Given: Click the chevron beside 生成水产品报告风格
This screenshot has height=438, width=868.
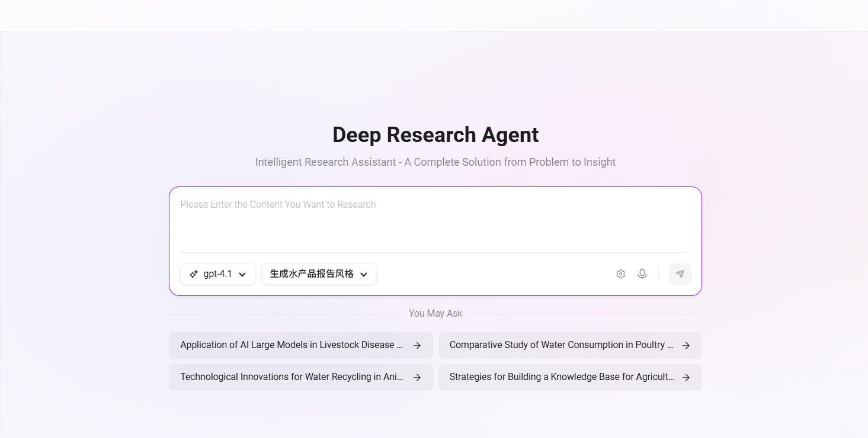Looking at the screenshot, I should coord(364,275).
